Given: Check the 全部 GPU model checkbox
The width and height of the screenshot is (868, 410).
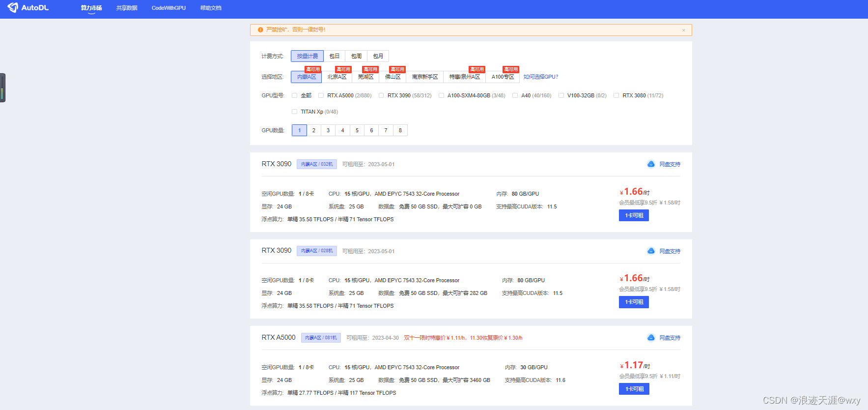Looking at the screenshot, I should [x=295, y=95].
